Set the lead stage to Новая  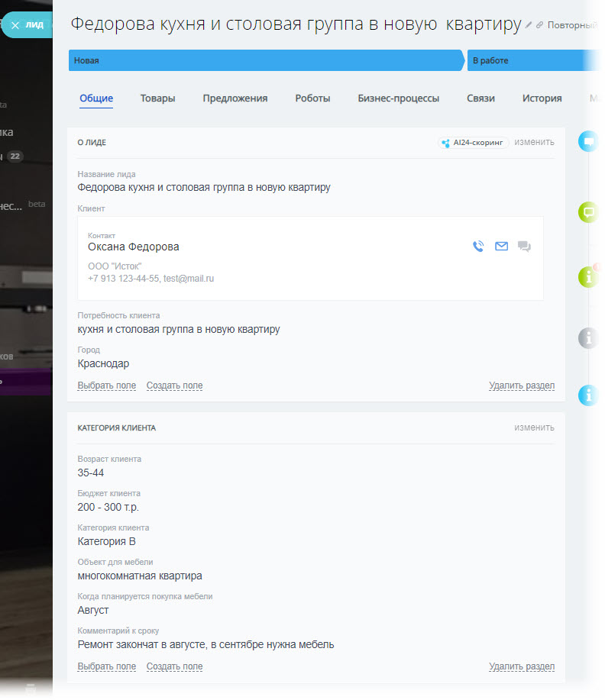pyautogui.click(x=267, y=60)
